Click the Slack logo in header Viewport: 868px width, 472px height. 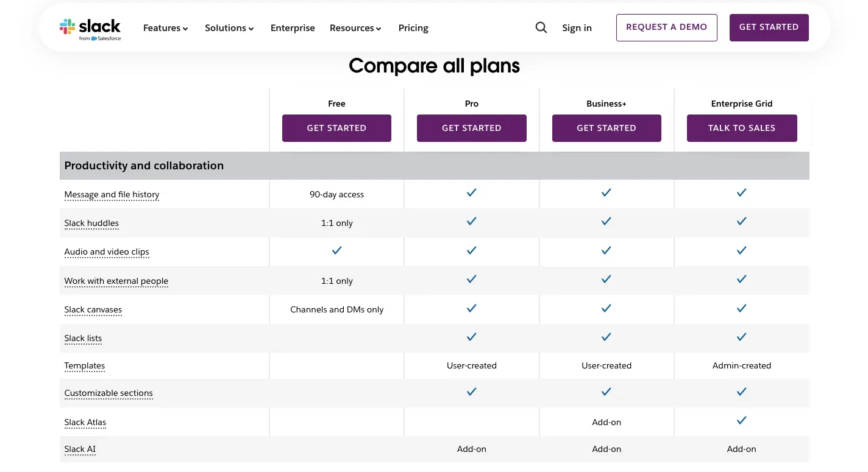click(x=90, y=29)
